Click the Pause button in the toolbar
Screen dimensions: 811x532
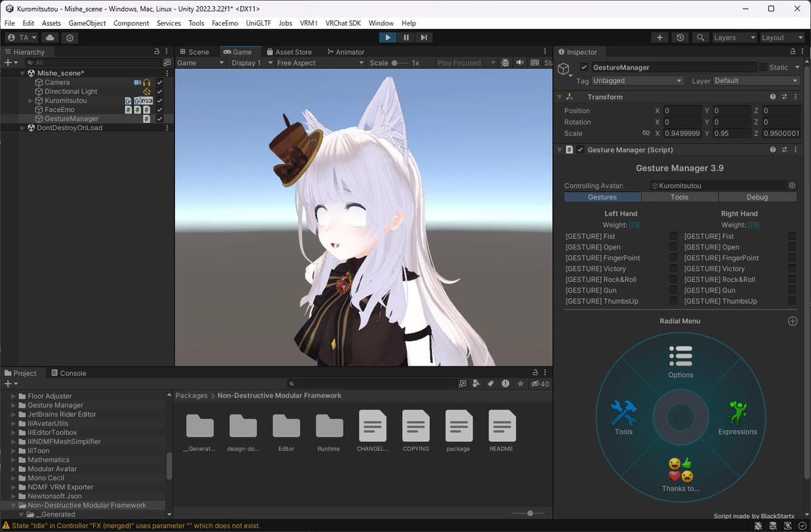tap(405, 38)
